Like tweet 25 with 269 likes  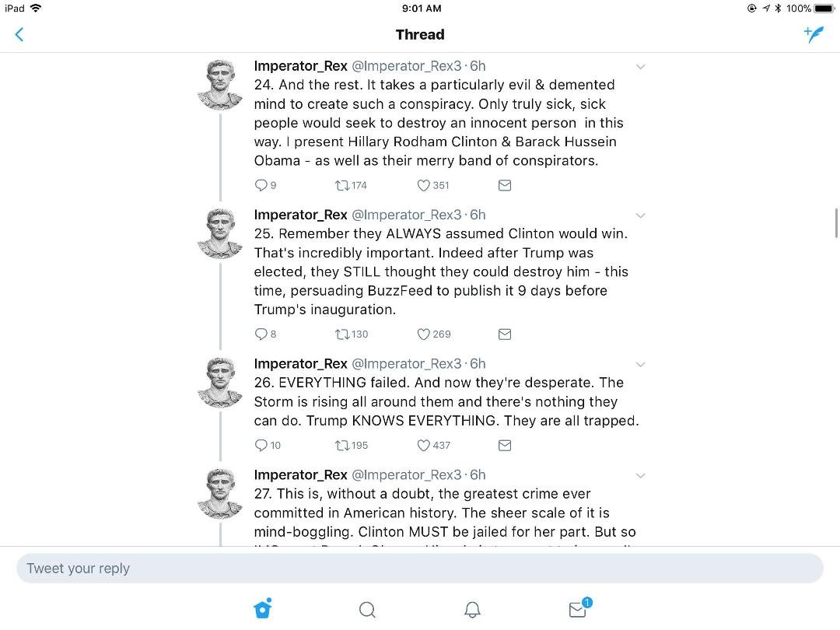click(x=423, y=334)
